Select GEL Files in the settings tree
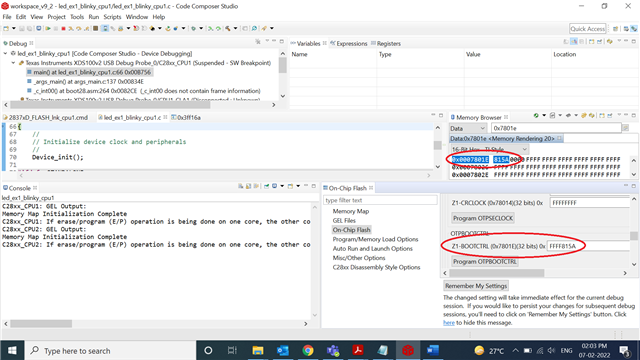The height and width of the screenshot is (360, 640). (344, 220)
